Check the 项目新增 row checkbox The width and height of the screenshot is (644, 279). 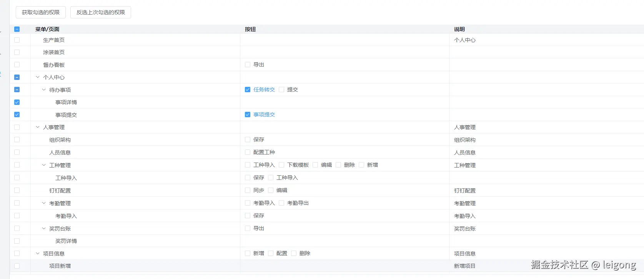(x=17, y=266)
